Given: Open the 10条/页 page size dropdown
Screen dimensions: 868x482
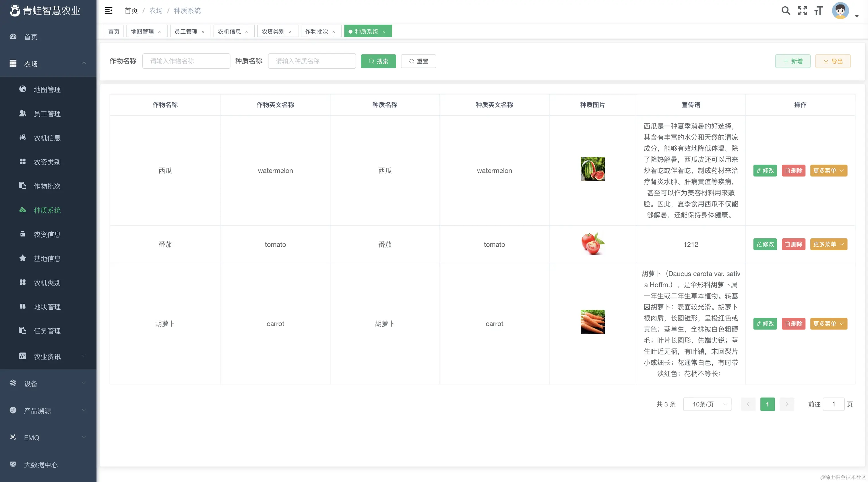Looking at the screenshot, I should coord(707,404).
